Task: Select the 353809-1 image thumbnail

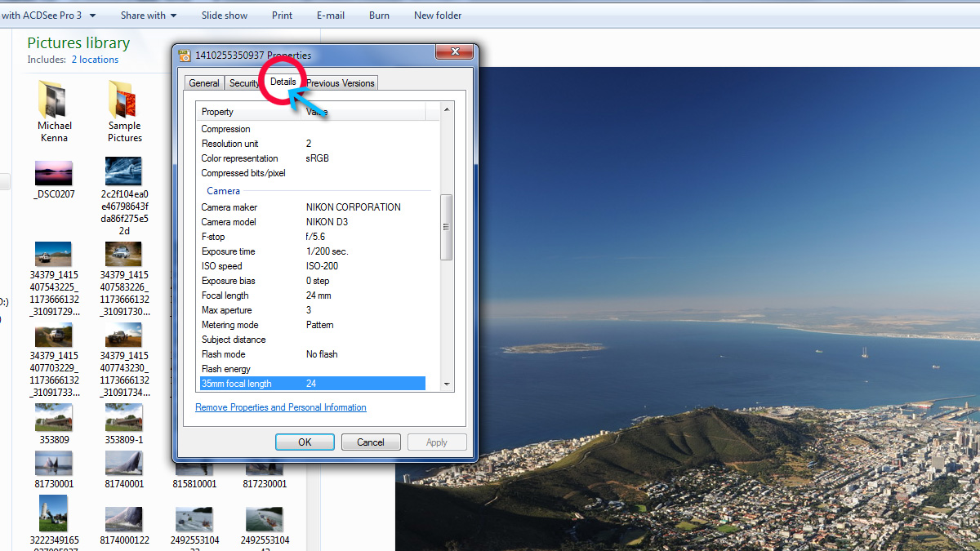Action: point(124,417)
